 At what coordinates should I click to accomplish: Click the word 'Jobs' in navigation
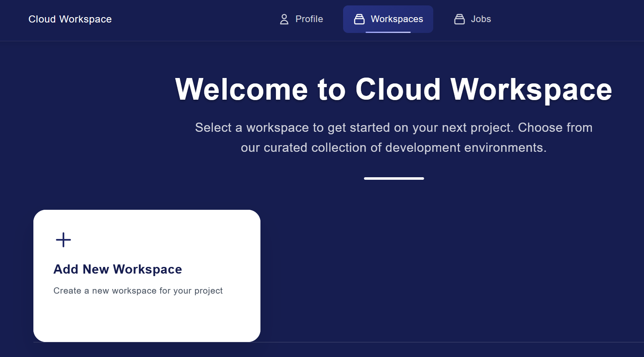click(x=481, y=19)
